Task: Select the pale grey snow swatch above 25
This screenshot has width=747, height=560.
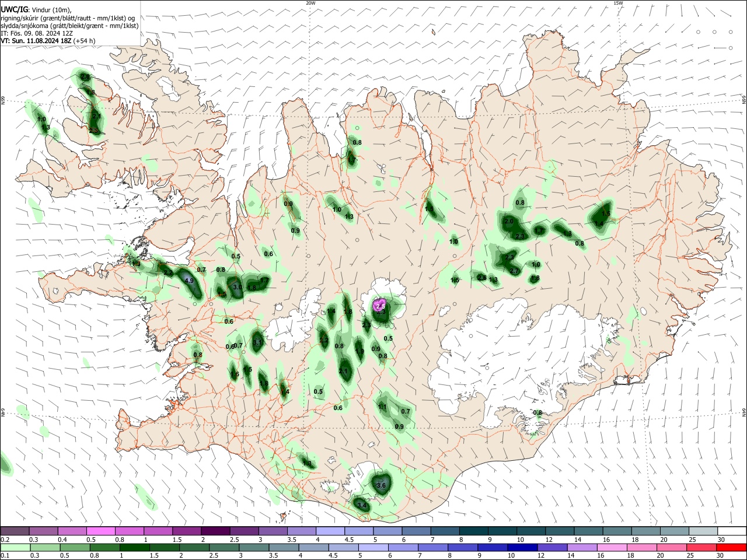Action: [702, 531]
